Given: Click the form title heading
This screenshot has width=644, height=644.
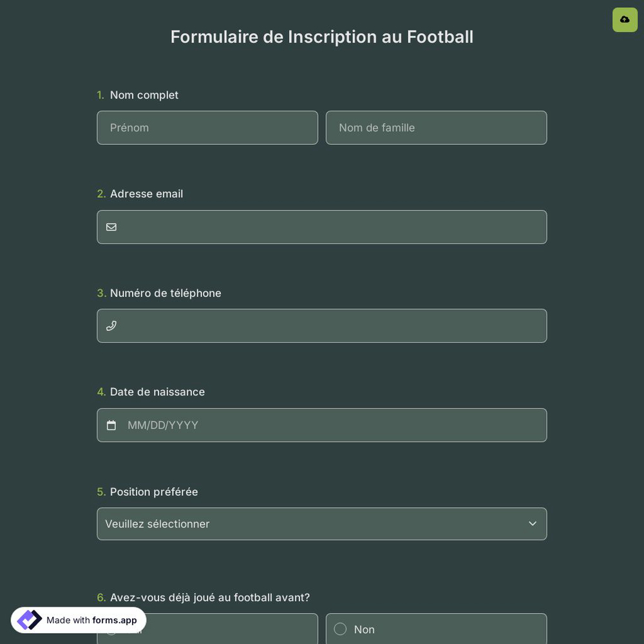Looking at the screenshot, I should (x=321, y=37).
